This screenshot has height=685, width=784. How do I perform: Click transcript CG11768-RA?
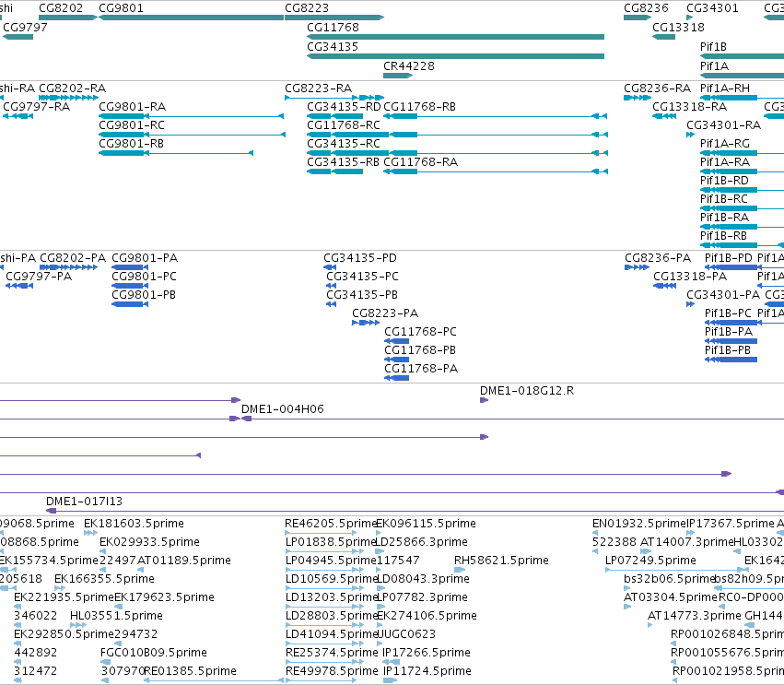point(496,171)
